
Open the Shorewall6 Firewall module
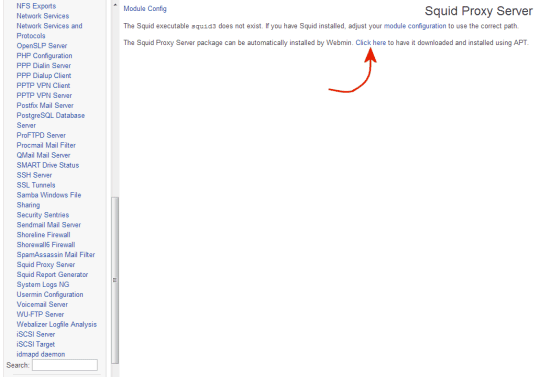pos(46,244)
